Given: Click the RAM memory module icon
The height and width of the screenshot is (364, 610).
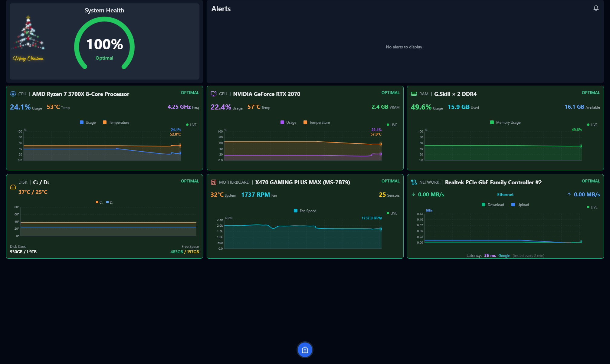Looking at the screenshot, I should [414, 94].
